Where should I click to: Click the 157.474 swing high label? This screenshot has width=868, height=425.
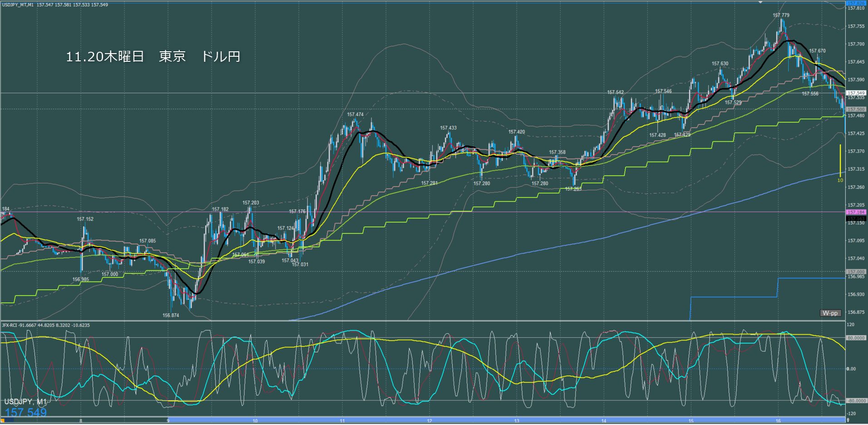355,114
